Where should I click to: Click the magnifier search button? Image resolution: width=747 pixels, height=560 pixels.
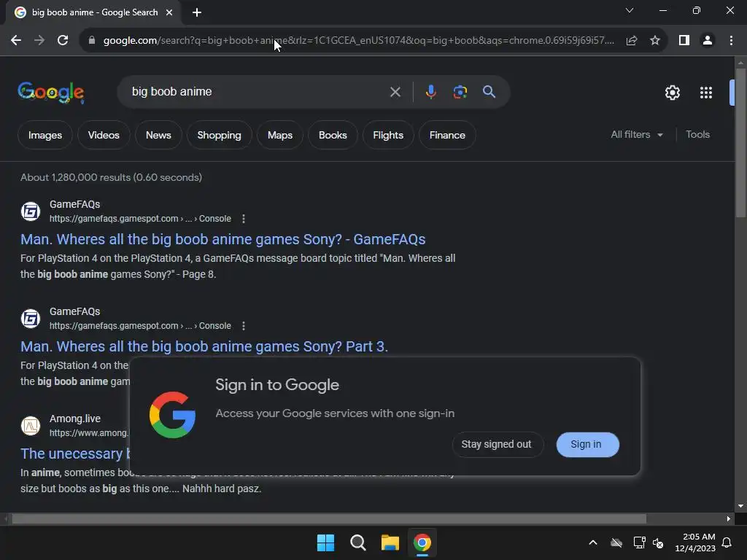(489, 91)
